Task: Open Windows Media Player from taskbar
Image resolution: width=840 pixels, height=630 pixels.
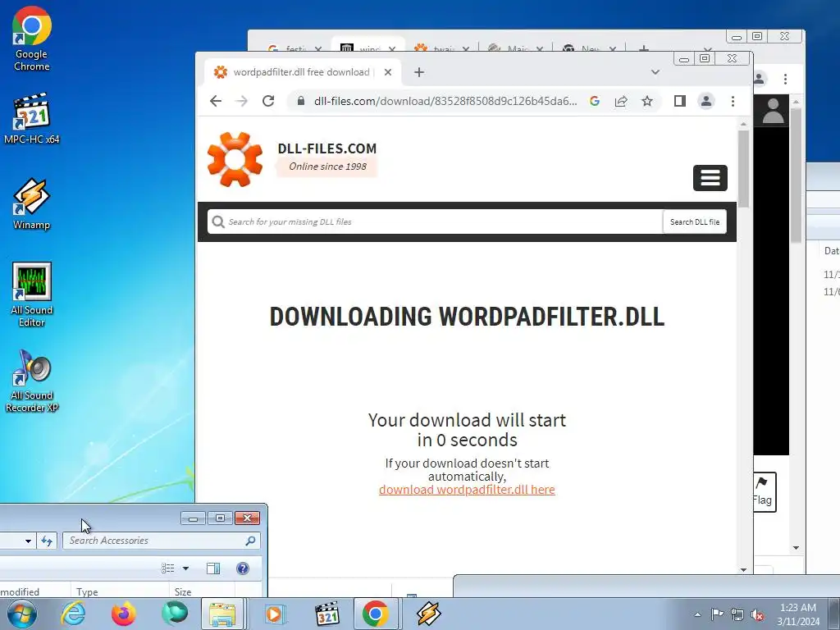Action: pos(274,614)
